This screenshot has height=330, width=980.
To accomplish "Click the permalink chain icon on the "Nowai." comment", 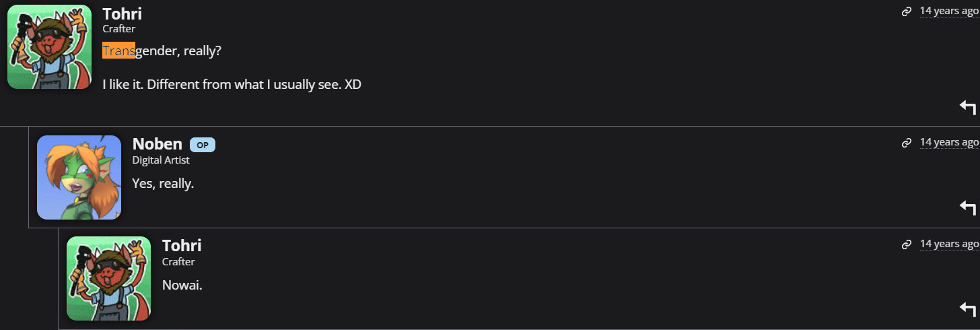I will [907, 244].
